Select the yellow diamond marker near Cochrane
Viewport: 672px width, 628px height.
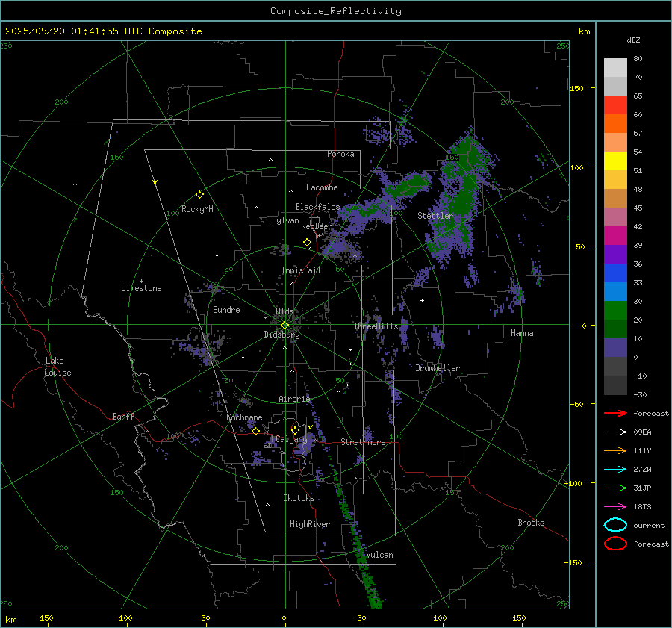click(255, 431)
